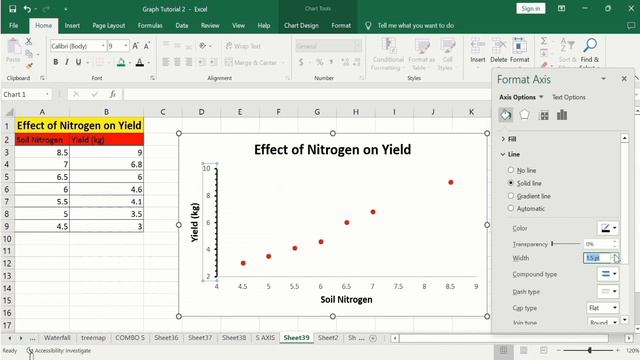Select the Gradient line radio button
The height and width of the screenshot is (360, 640).
[511, 196]
